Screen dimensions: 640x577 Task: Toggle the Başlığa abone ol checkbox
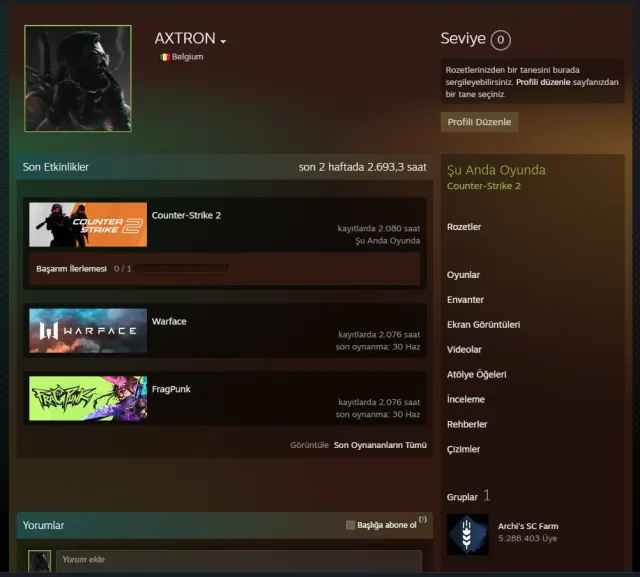[350, 525]
